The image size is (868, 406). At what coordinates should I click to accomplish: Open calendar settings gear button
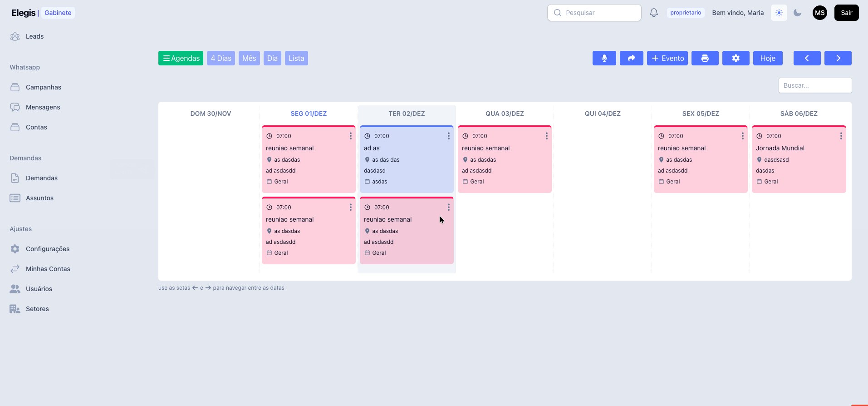[x=736, y=58]
